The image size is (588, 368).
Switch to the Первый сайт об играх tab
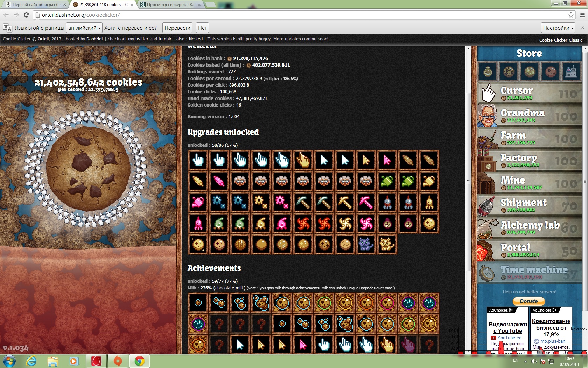(x=34, y=5)
